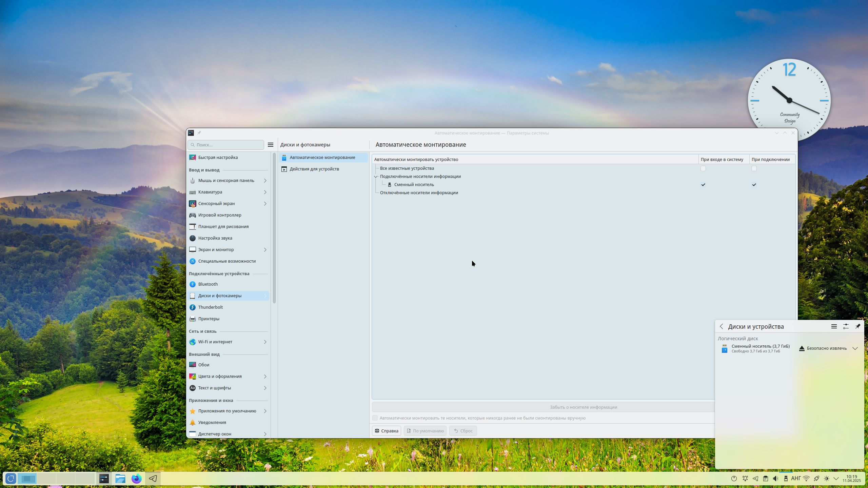Open the Bluetooth settings entry
The height and width of the screenshot is (488, 868).
pyautogui.click(x=208, y=284)
